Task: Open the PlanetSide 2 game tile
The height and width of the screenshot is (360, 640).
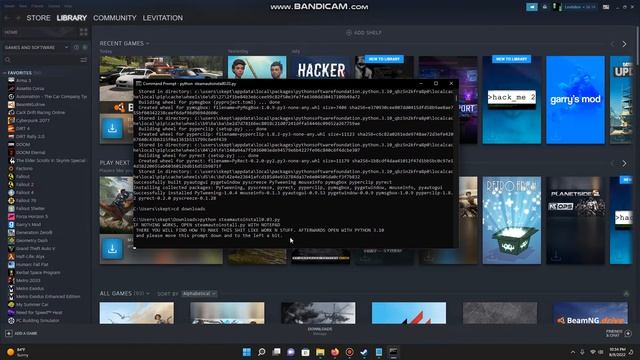Action: 576,220
